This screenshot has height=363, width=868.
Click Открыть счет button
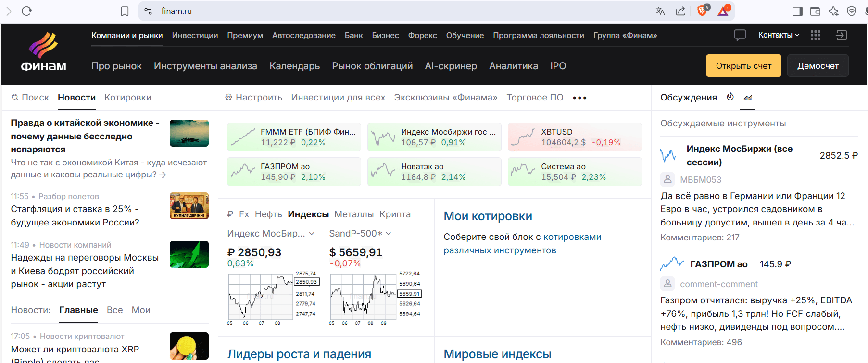[743, 65]
